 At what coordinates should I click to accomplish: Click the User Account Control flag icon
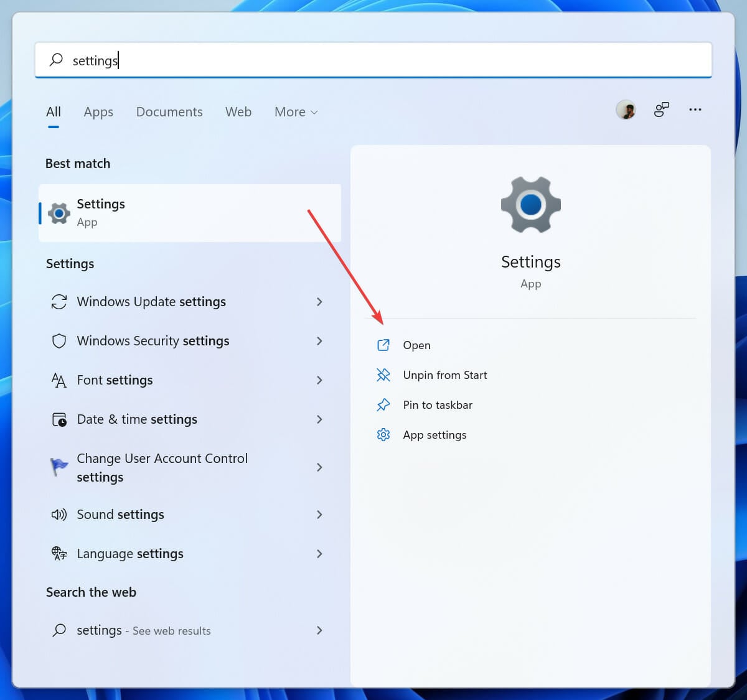pyautogui.click(x=59, y=467)
